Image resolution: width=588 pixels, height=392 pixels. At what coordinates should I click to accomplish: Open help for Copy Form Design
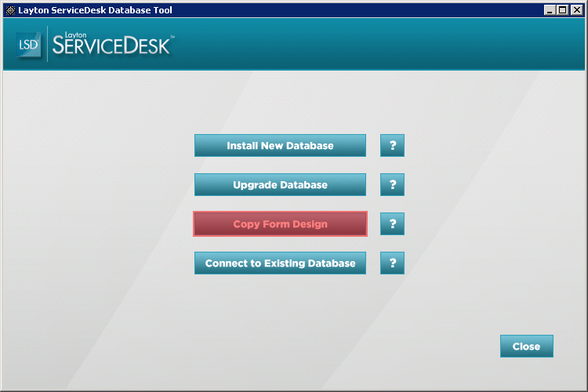(392, 224)
